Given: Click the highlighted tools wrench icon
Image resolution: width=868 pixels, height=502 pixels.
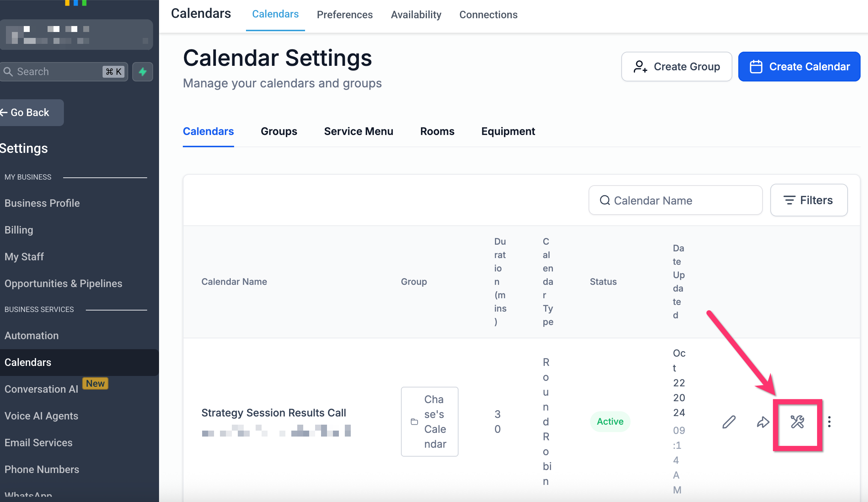Looking at the screenshot, I should [797, 422].
